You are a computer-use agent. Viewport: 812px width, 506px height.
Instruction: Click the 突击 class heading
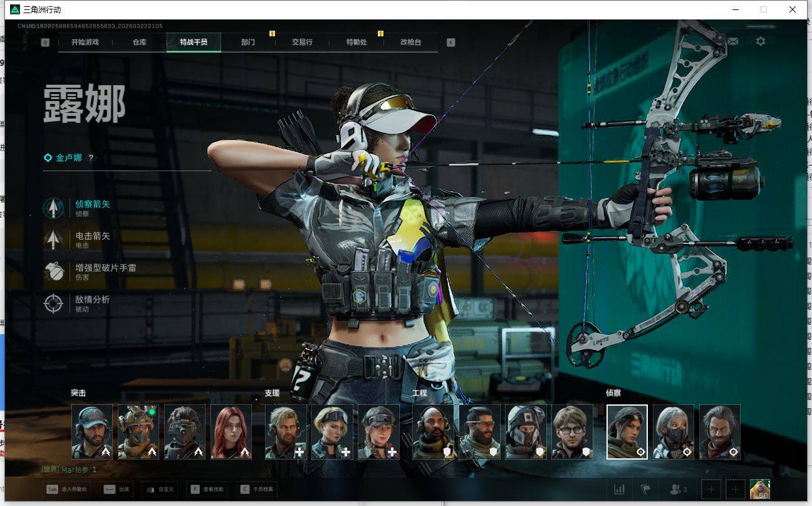pyautogui.click(x=78, y=393)
